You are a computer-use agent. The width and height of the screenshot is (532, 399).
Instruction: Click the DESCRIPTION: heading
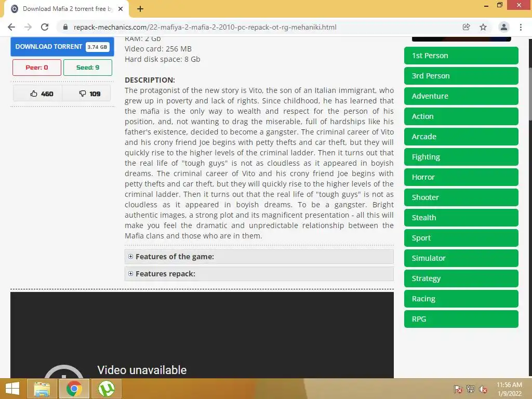point(150,80)
